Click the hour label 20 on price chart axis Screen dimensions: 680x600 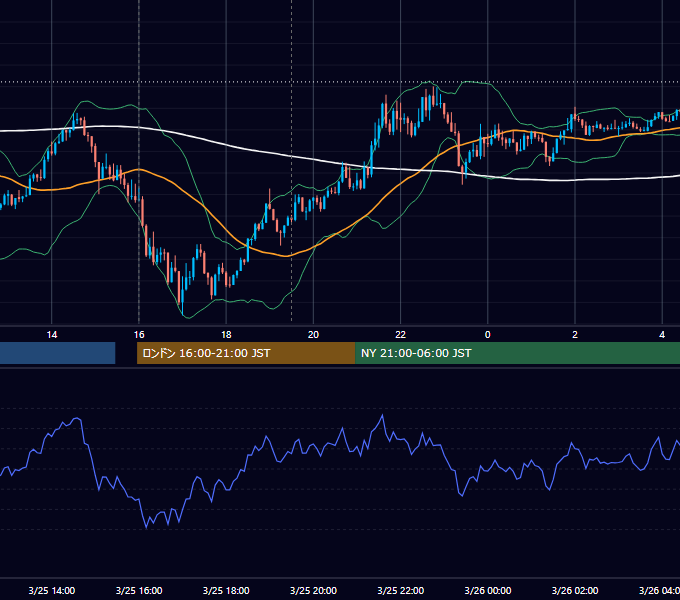coord(313,335)
